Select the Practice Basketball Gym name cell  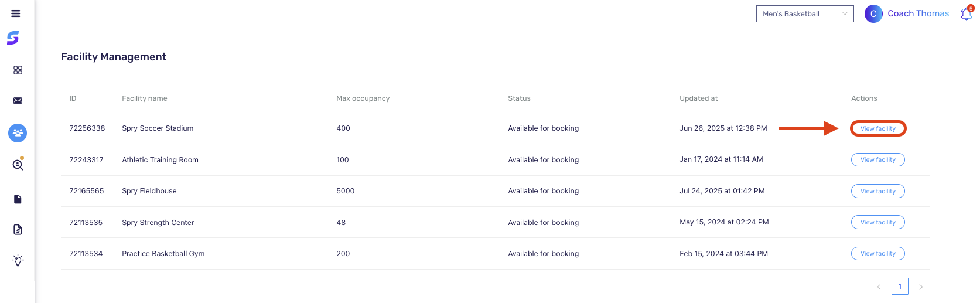click(x=163, y=254)
